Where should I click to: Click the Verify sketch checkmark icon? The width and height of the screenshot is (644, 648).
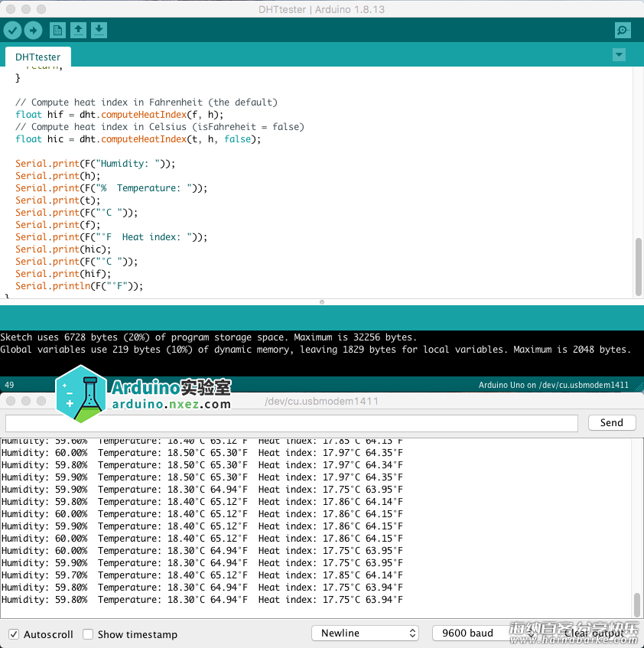pyautogui.click(x=12, y=30)
